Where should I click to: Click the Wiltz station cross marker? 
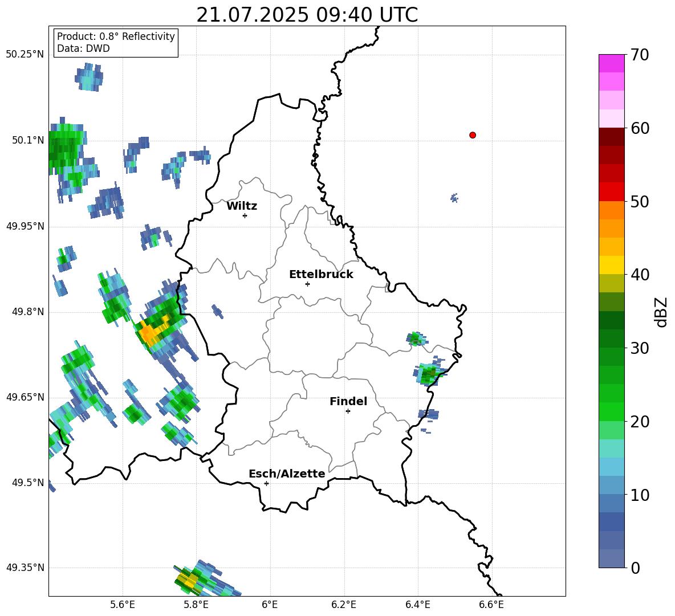pyautogui.click(x=245, y=215)
